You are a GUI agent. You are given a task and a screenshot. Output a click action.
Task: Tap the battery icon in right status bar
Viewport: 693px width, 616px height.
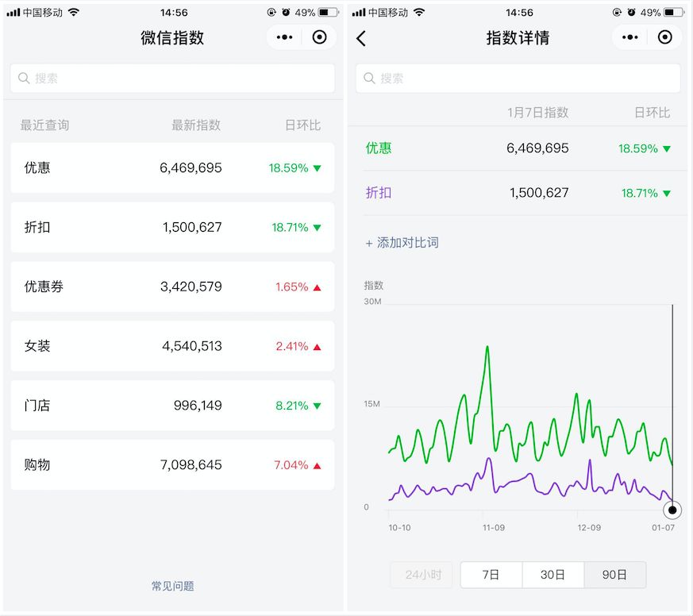(674, 13)
